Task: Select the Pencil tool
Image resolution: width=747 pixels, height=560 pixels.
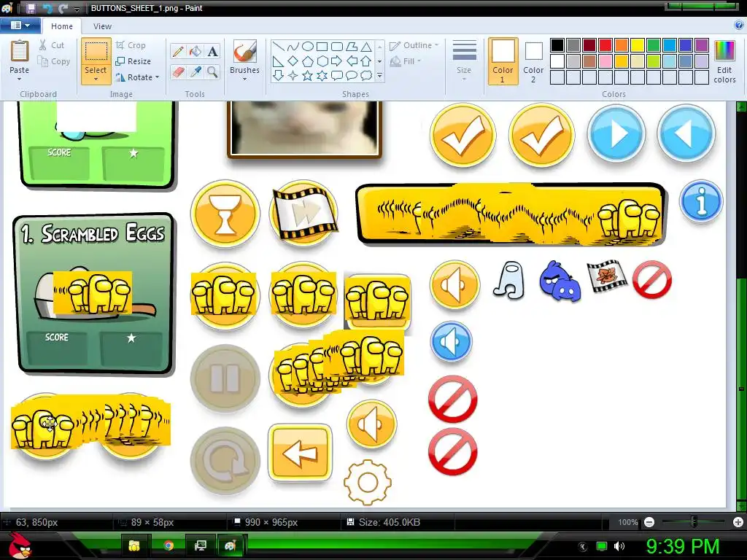Action: (x=178, y=51)
